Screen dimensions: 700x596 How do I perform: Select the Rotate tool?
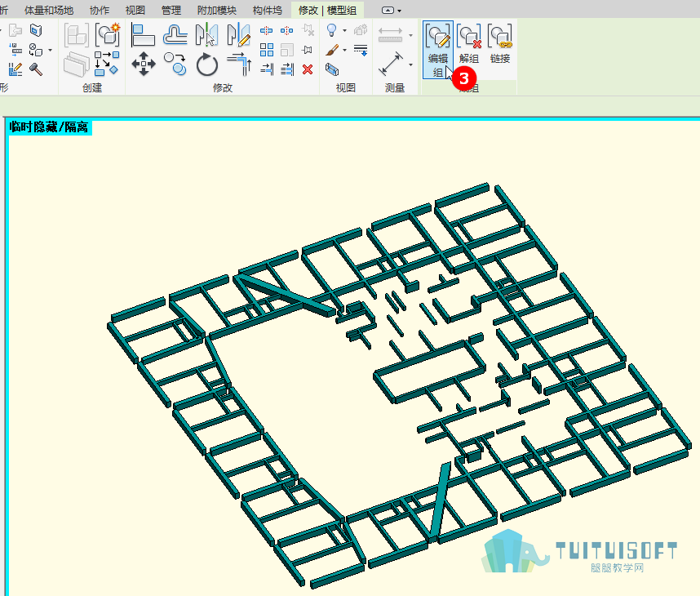click(x=206, y=64)
